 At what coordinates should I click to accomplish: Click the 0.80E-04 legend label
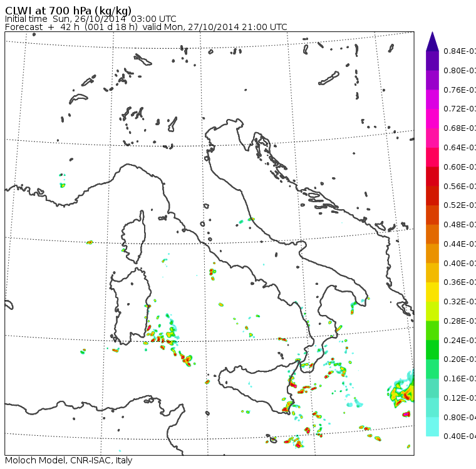click(x=460, y=418)
